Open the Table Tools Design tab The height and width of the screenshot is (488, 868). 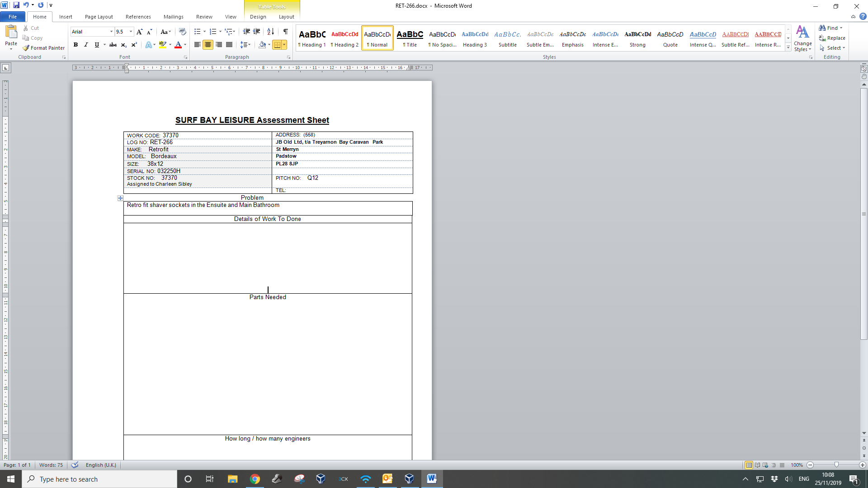point(258,17)
